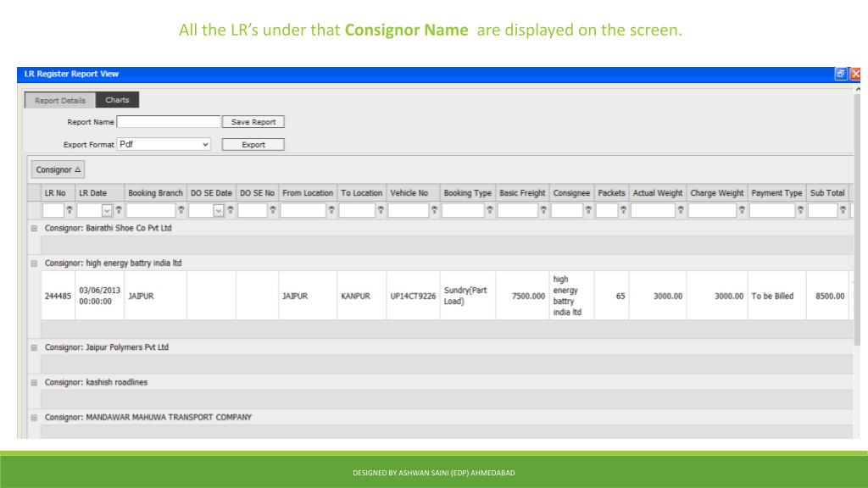Sort by the Basic Freight column header

click(522, 192)
